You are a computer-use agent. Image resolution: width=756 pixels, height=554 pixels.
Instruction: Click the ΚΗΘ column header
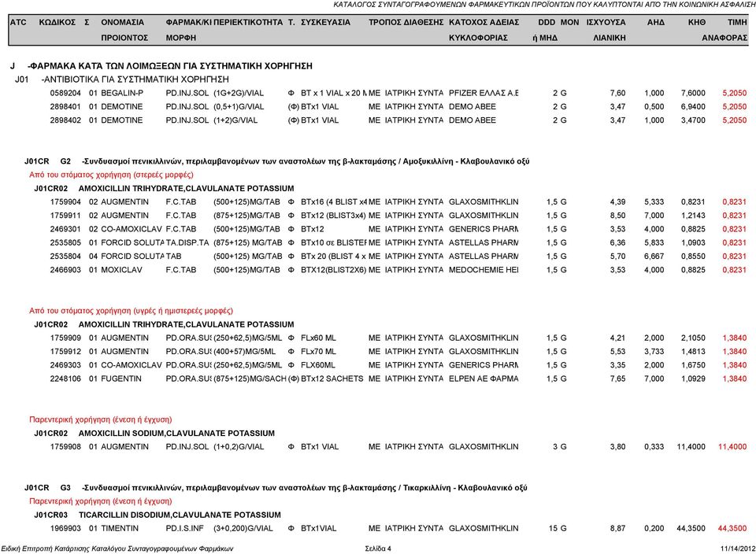tap(697, 22)
